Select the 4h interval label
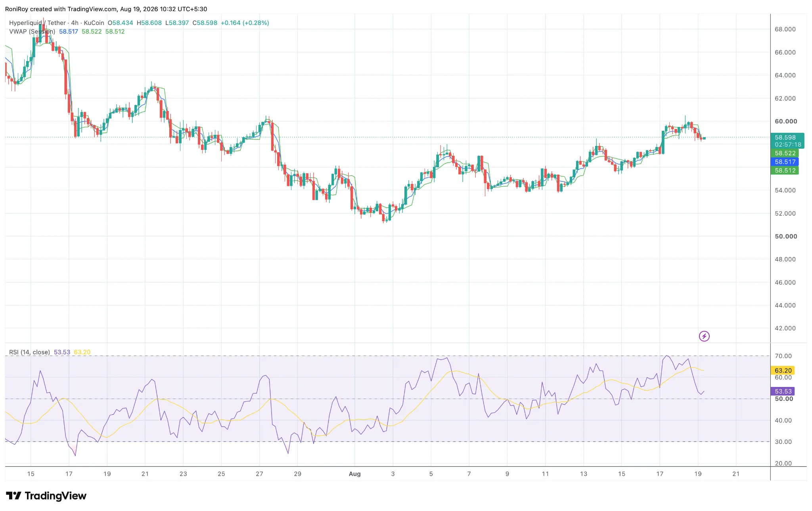Image resolution: width=812 pixels, height=511 pixels. (75, 23)
